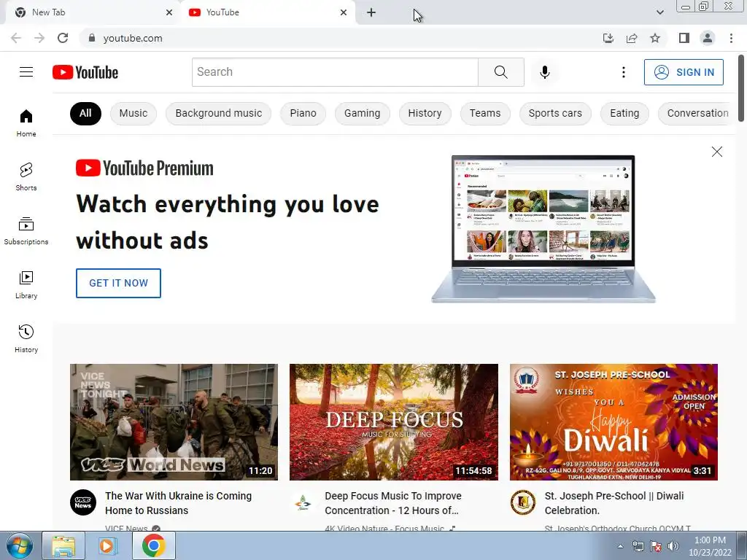Click the YouTube logo
This screenshot has height=560, width=747.
[x=85, y=72]
